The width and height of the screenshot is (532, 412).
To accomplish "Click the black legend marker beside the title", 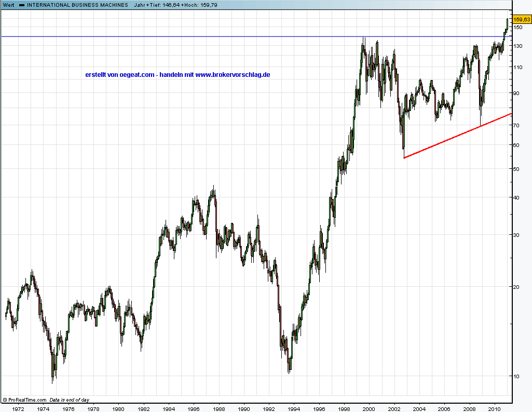I will (22, 5).
